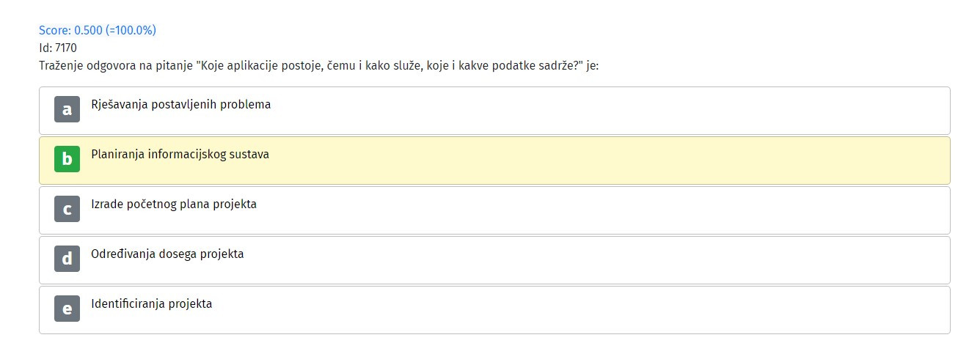Screen dimensions: 980x343
Task: Click the green "b" letter badge
Action: (67, 159)
